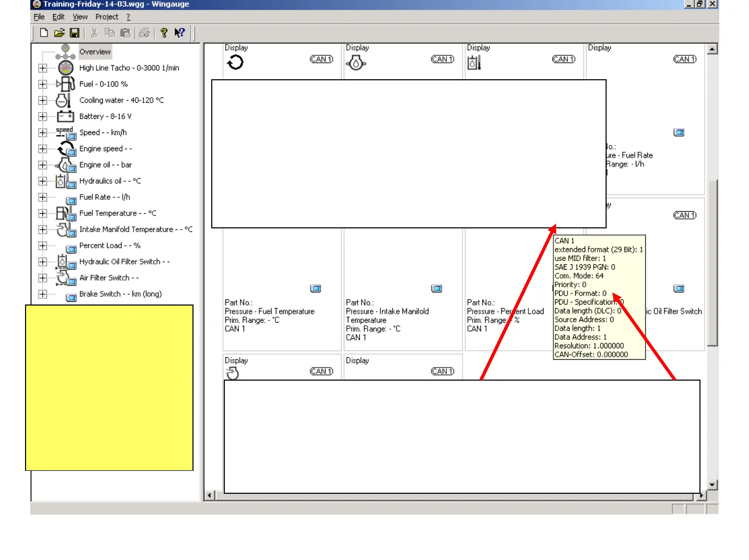
Task: Select Fuel Temperature - - °C item
Action: (x=118, y=213)
